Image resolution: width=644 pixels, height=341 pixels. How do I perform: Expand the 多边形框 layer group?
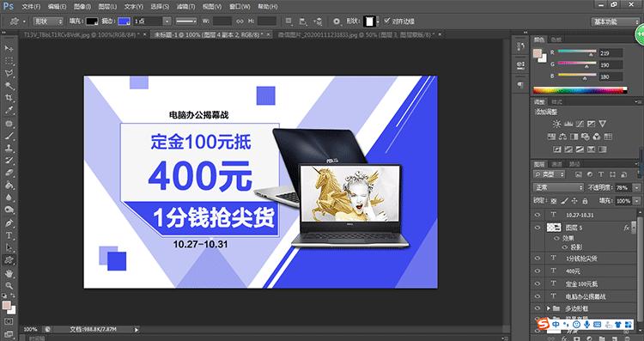[549, 308]
